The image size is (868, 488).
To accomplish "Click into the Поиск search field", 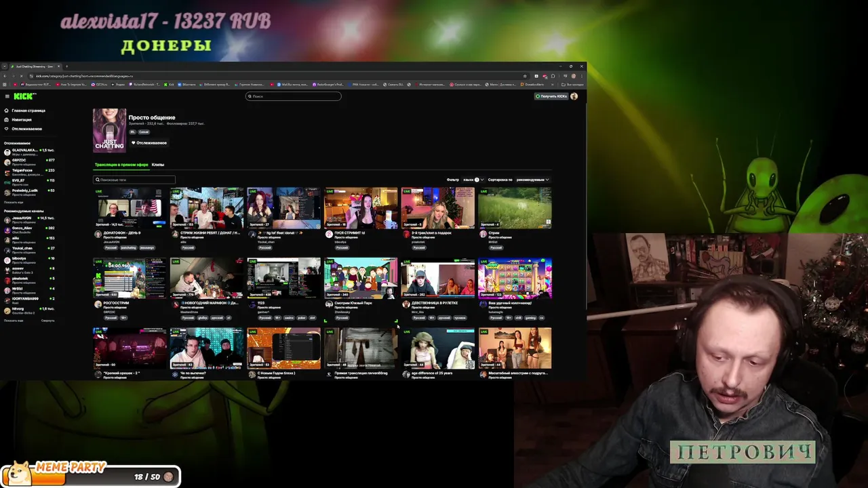I will pyautogui.click(x=294, y=96).
